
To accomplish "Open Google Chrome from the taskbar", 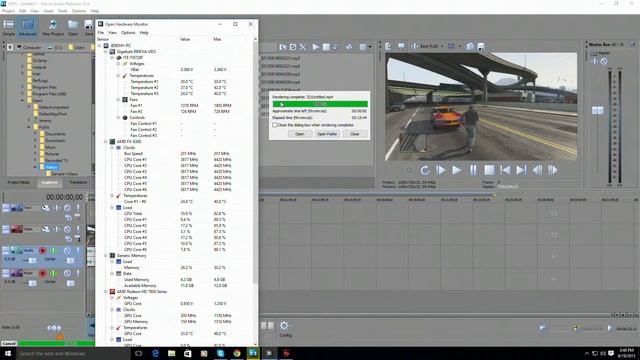I will coord(237,353).
